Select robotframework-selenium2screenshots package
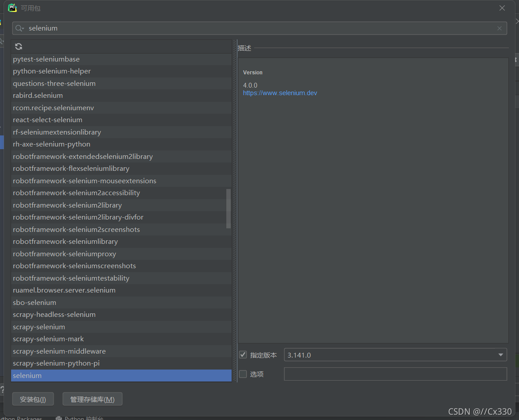The width and height of the screenshot is (519, 420). (121, 230)
